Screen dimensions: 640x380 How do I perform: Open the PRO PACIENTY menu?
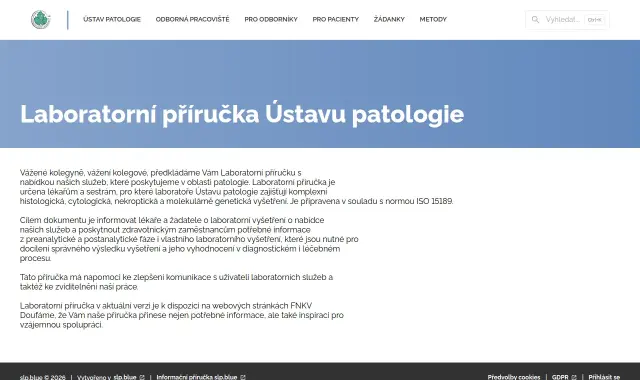[336, 19]
